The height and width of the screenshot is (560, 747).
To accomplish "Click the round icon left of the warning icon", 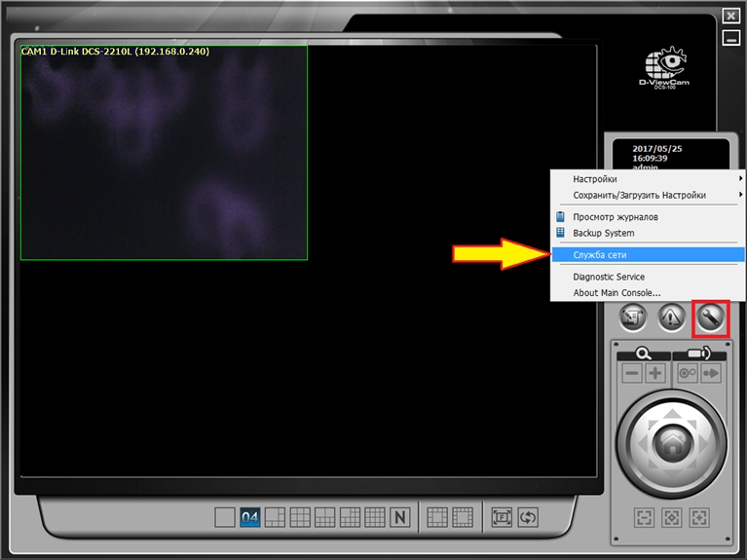I will click(x=633, y=317).
